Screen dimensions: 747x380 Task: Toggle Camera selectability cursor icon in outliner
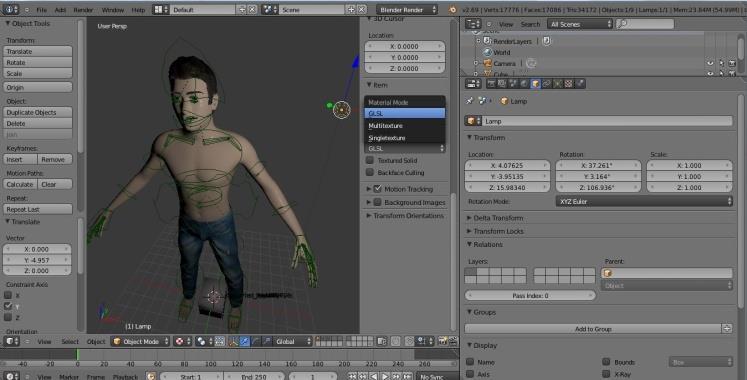tap(721, 63)
